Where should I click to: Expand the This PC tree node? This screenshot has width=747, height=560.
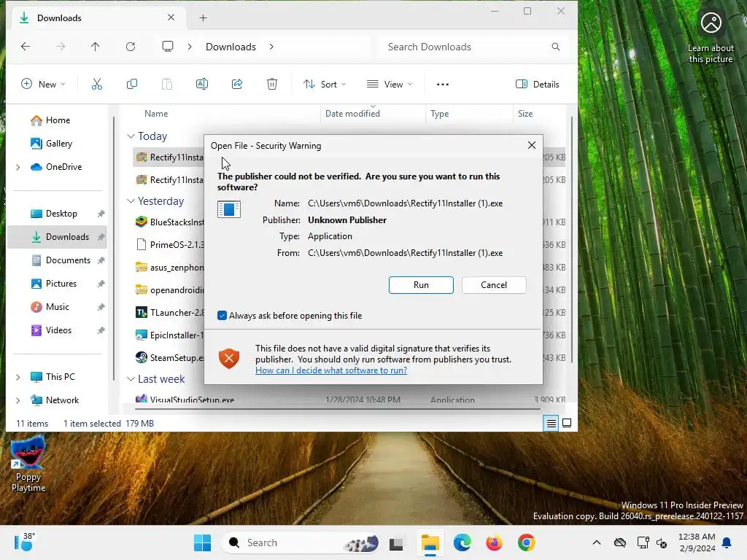point(18,377)
